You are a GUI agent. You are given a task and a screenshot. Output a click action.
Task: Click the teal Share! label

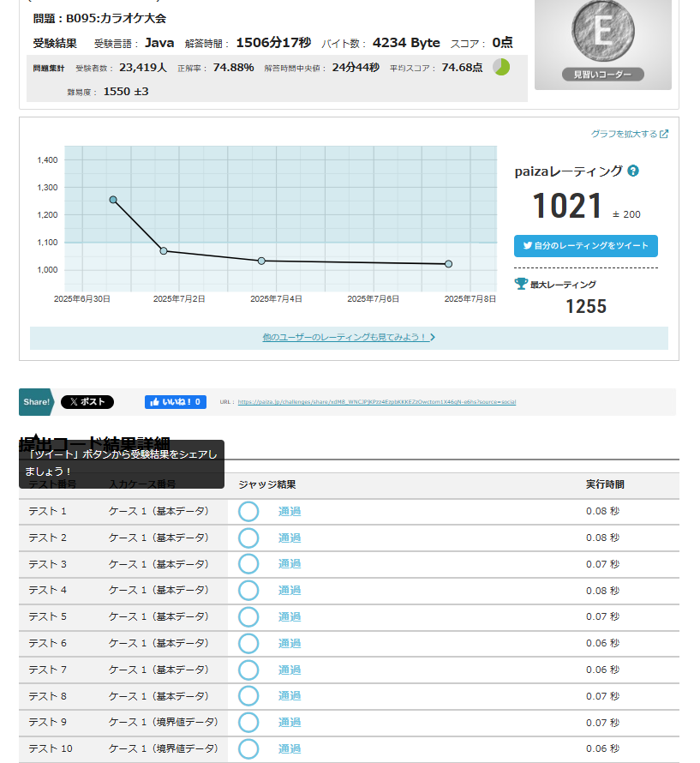[x=37, y=402]
